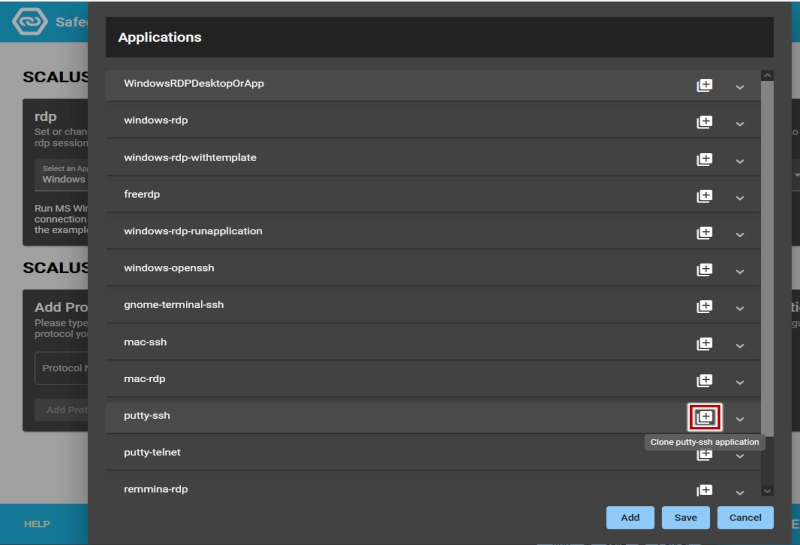Expand the putty-telnet row

(739, 456)
